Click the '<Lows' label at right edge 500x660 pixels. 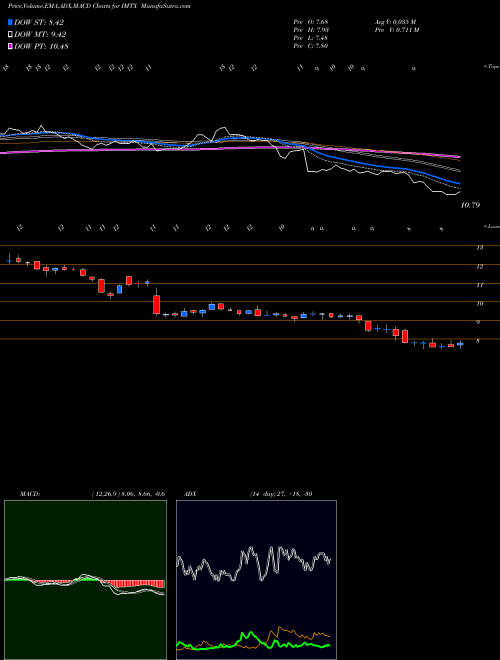tap(491, 227)
